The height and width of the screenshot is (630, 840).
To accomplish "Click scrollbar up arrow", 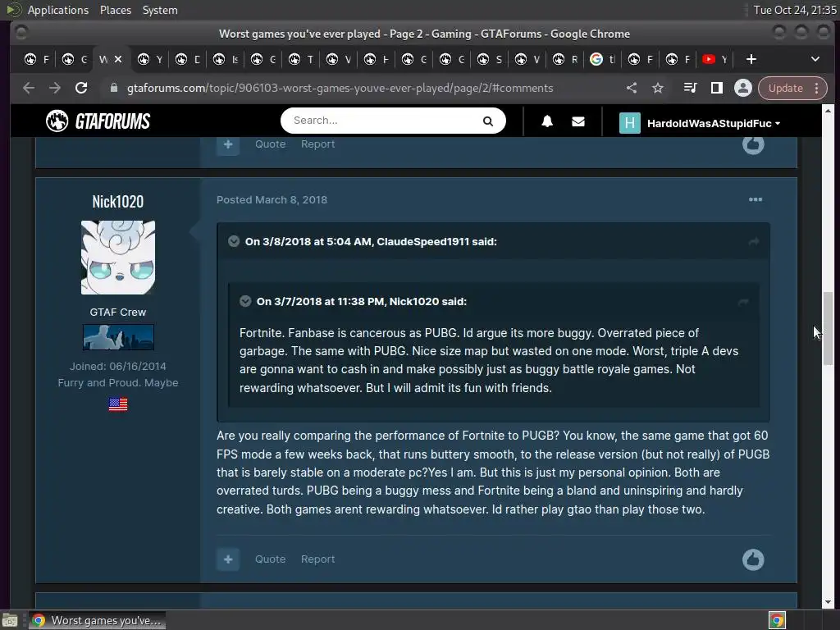I will (x=829, y=111).
